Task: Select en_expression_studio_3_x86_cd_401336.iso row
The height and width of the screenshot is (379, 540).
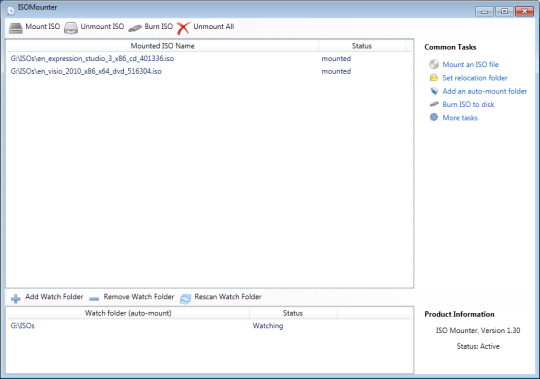Action: (x=209, y=59)
